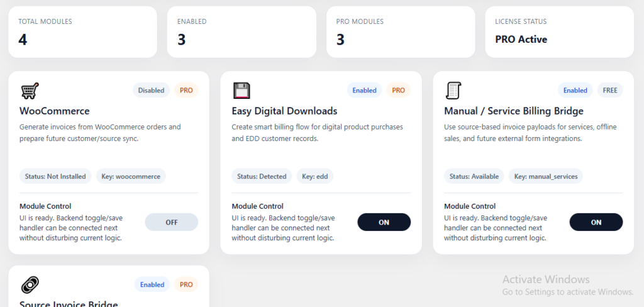This screenshot has width=644, height=307.
Task: Click the PRO badge on WooCommerce card
Action: 186,90
